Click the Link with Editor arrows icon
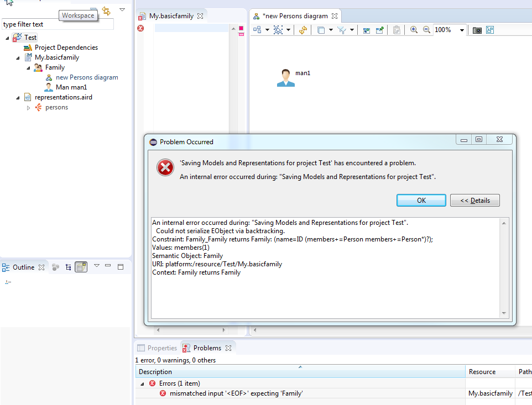This screenshot has height=405, width=532. (x=106, y=11)
